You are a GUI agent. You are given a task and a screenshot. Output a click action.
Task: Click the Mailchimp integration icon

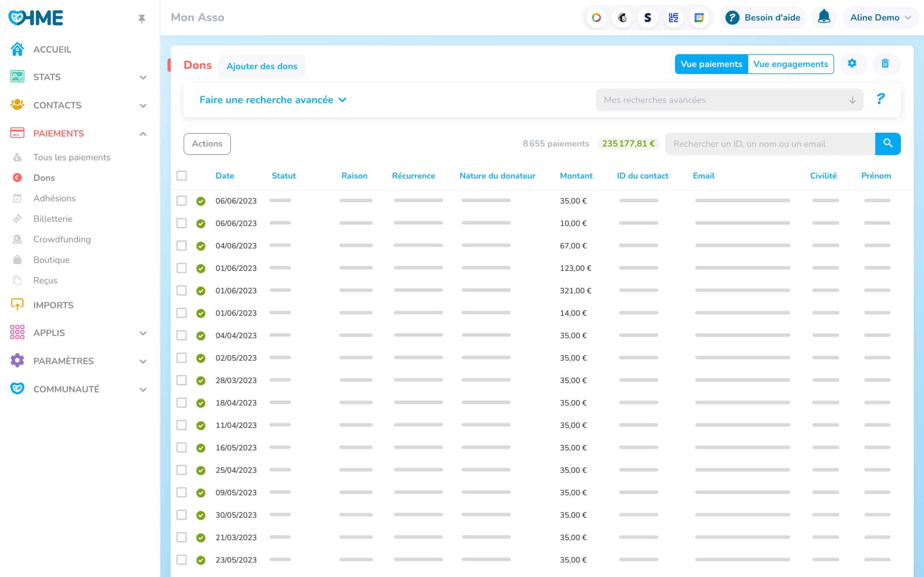(x=622, y=18)
